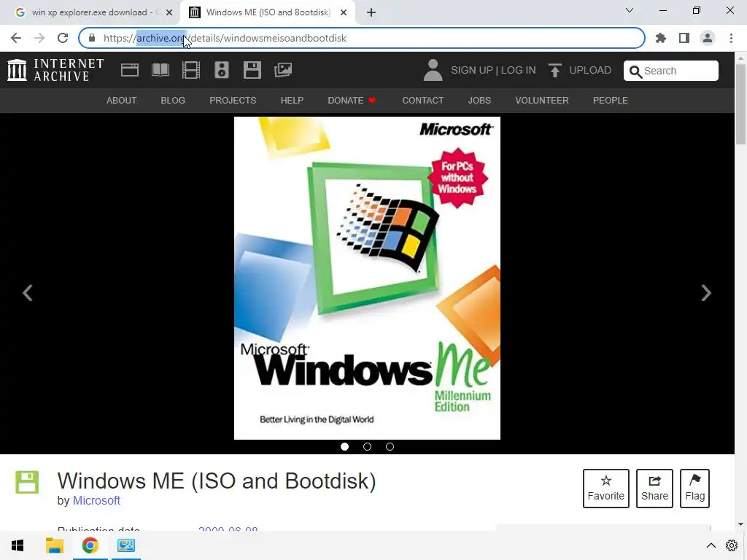Open the Windows Start menu

click(x=18, y=545)
